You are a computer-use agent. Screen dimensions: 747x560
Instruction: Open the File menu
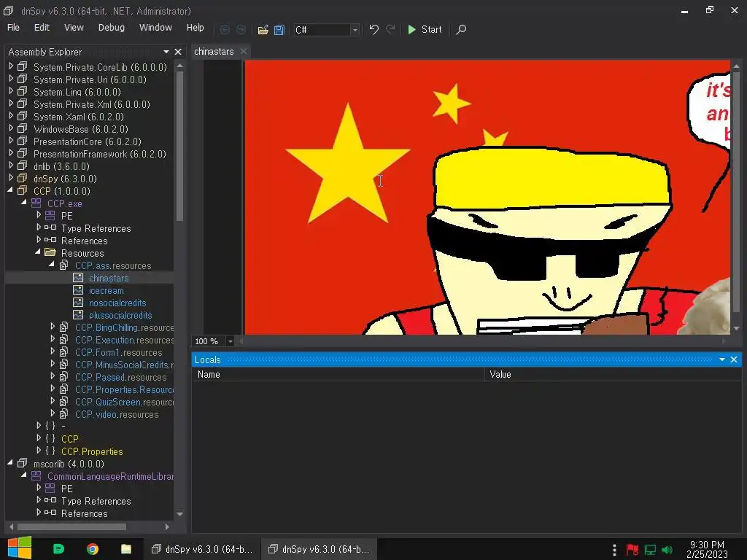click(x=13, y=28)
